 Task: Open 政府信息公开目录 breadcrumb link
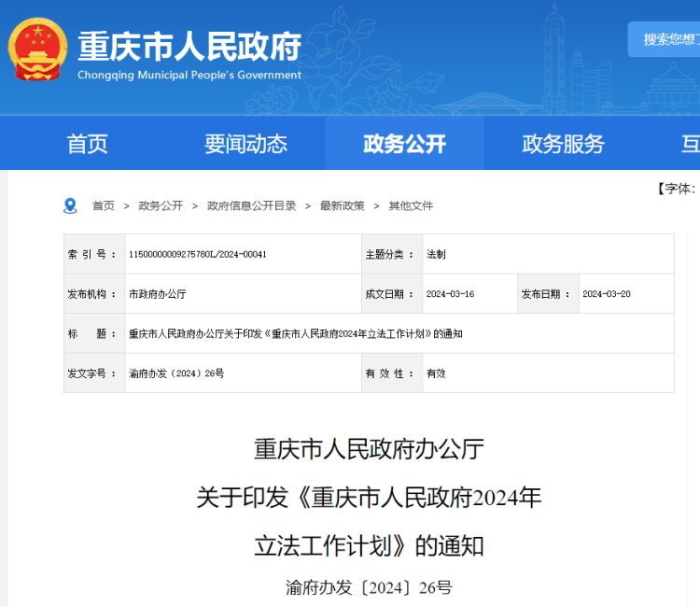click(252, 205)
